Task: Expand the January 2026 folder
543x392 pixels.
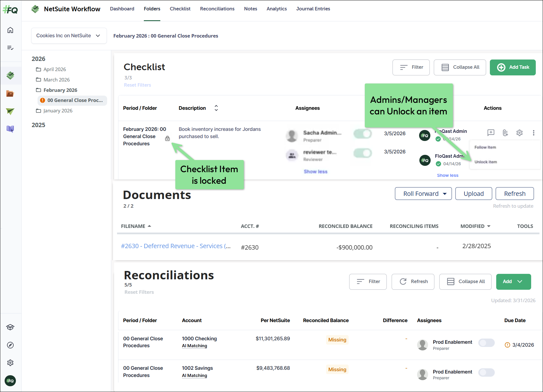Action: coord(54,111)
